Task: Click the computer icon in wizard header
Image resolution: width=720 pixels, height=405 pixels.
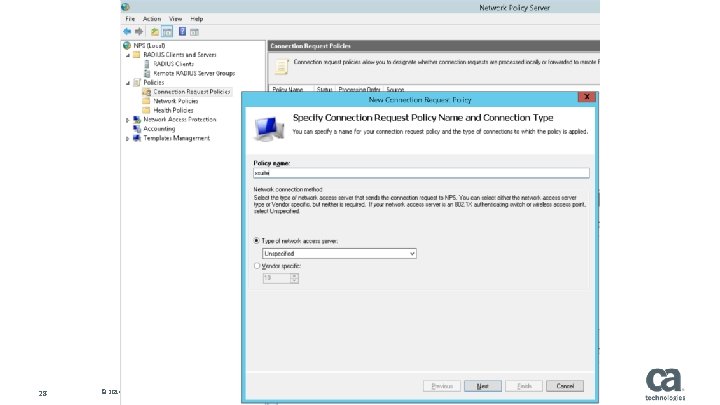Action: click(x=269, y=129)
